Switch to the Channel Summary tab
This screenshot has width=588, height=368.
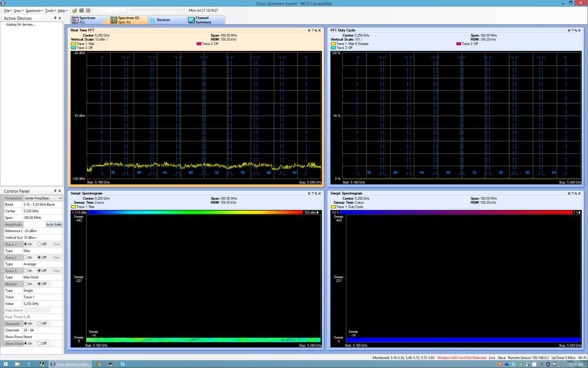[206, 20]
